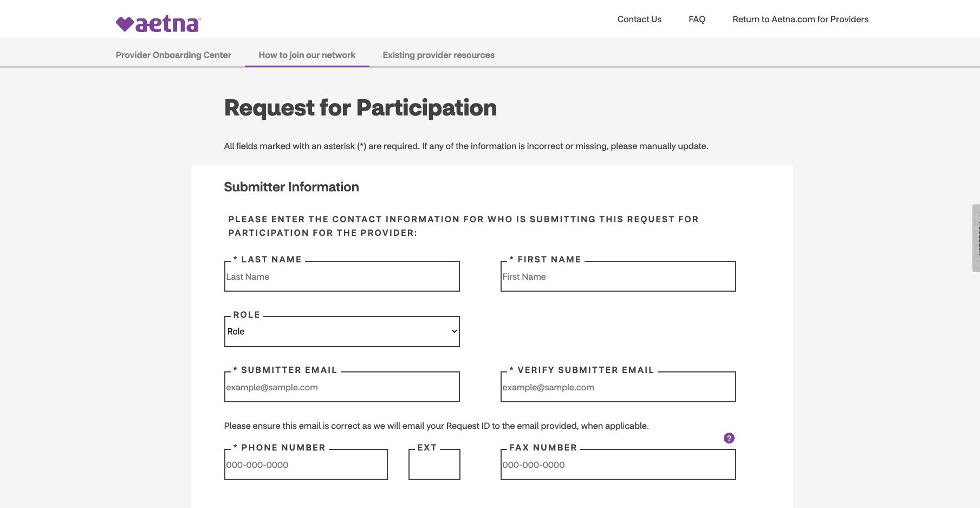Image resolution: width=980 pixels, height=508 pixels.
Task: Open the gray side tab on right edge
Action: (x=976, y=238)
